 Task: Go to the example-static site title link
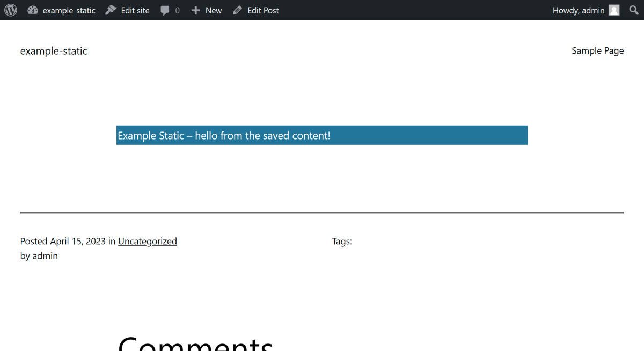[54, 51]
